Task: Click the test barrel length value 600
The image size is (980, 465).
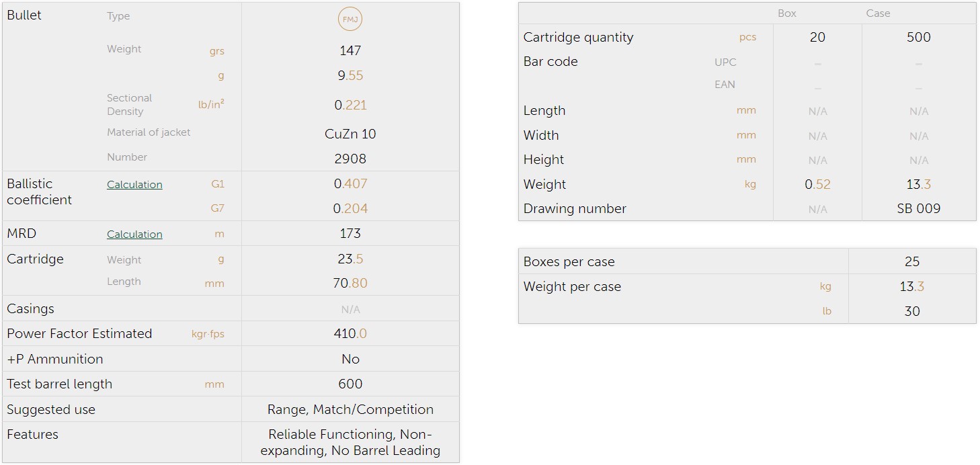Action: [350, 384]
